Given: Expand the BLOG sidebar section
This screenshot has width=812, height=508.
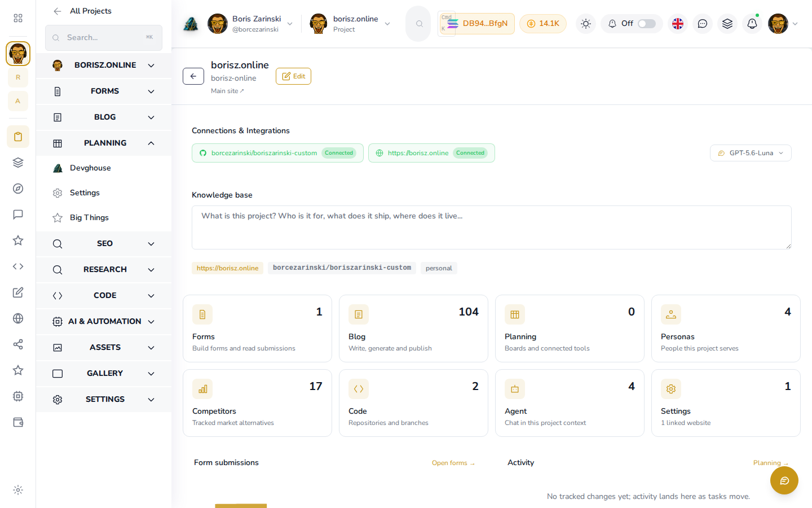Looking at the screenshot, I should click(x=104, y=117).
